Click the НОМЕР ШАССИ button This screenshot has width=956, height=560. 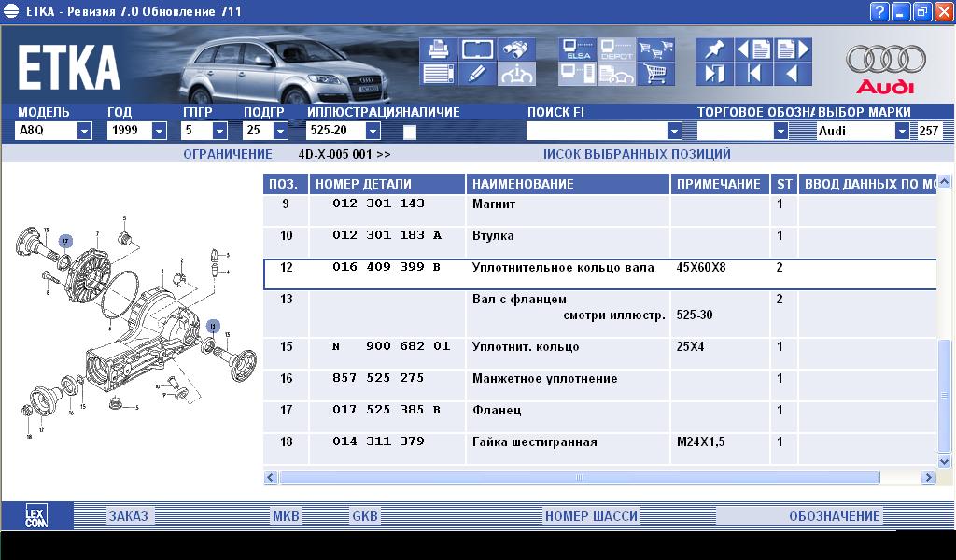point(591,516)
